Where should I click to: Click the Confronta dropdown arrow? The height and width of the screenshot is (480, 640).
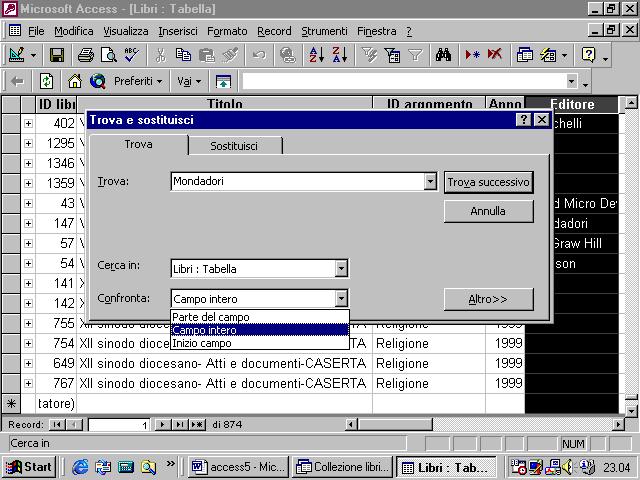(x=341, y=298)
